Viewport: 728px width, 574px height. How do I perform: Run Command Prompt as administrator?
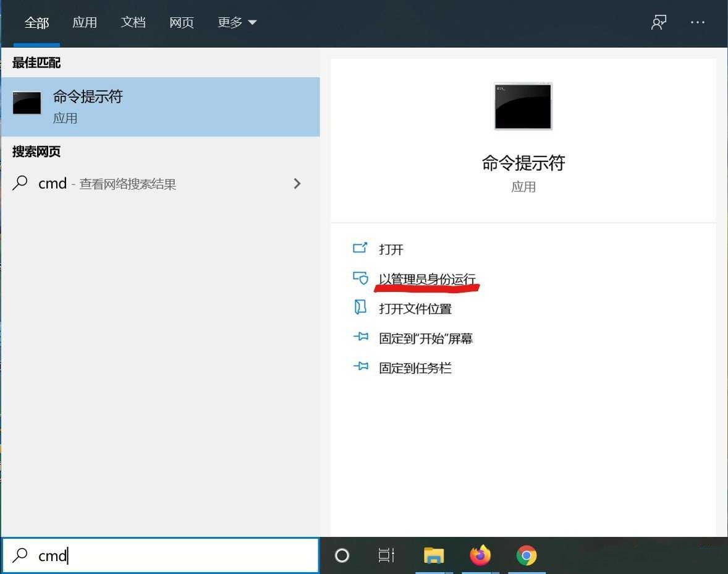(x=426, y=278)
